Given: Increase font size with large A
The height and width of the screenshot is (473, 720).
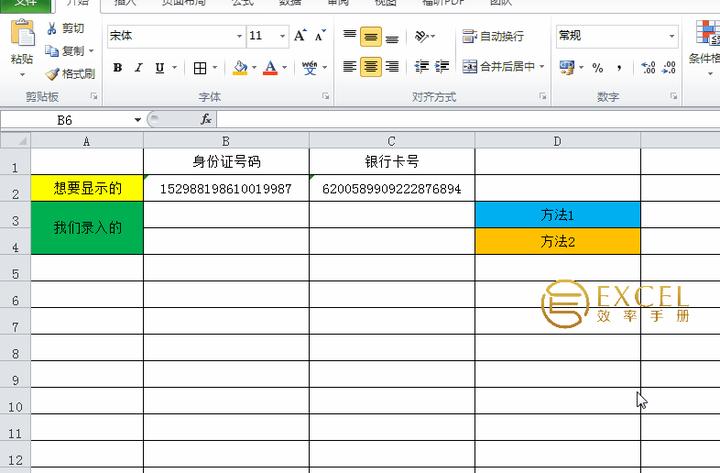Looking at the screenshot, I should 300,35.
